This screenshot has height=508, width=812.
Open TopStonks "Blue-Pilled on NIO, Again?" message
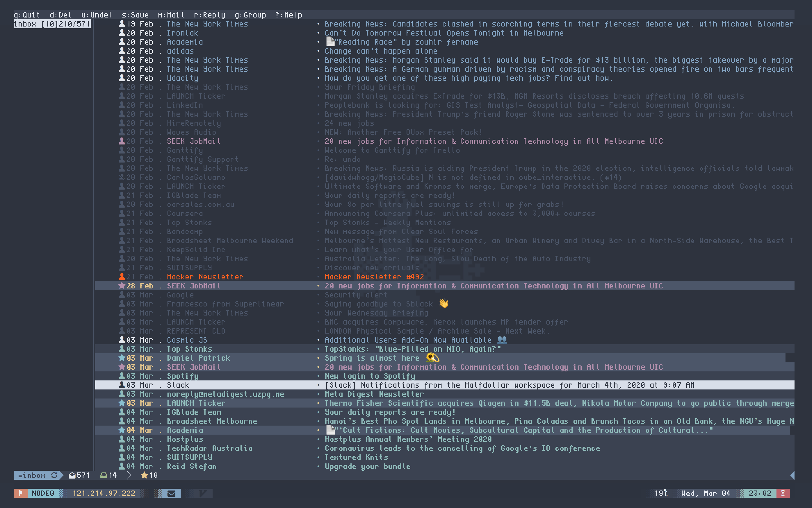pos(445,349)
